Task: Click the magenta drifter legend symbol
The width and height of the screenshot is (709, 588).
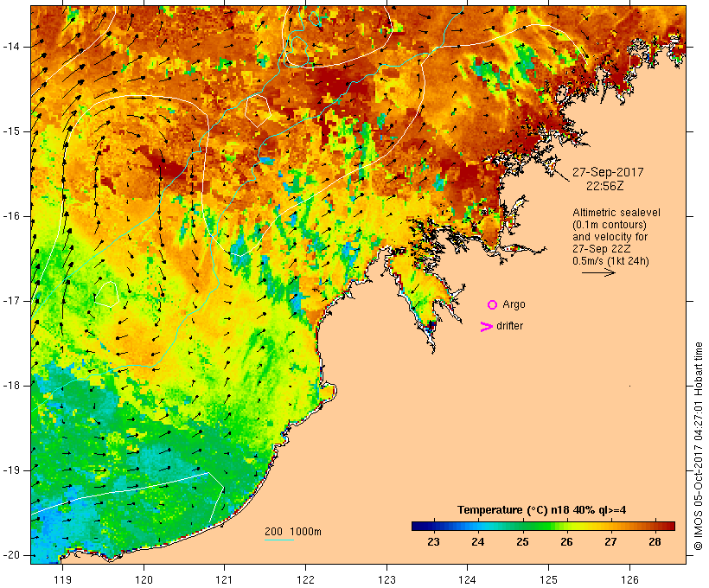Action: coord(486,327)
